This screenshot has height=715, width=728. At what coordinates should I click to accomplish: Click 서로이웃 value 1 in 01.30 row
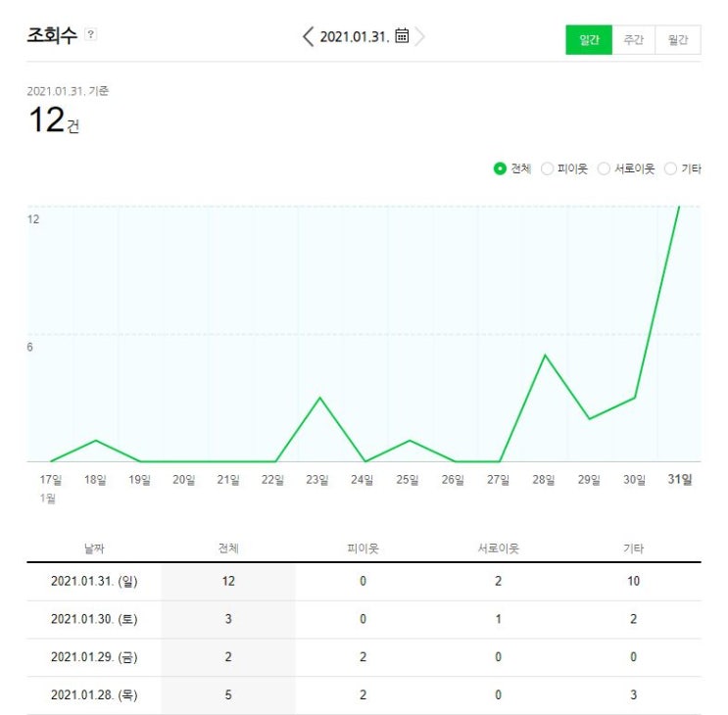pyautogui.click(x=498, y=619)
